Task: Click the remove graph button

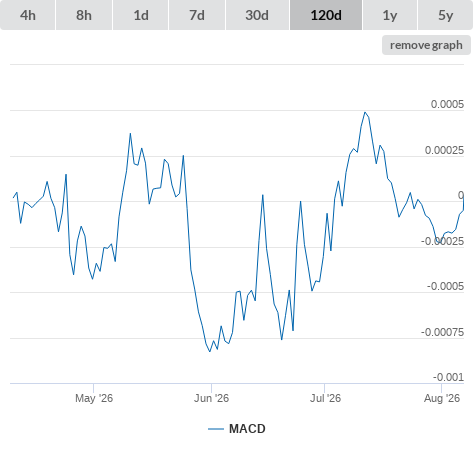Action: [x=426, y=45]
